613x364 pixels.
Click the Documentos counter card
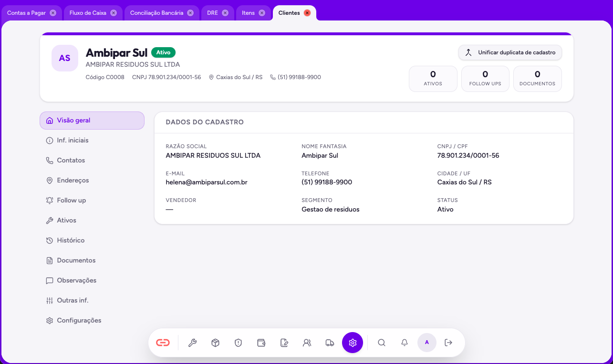[538, 79]
